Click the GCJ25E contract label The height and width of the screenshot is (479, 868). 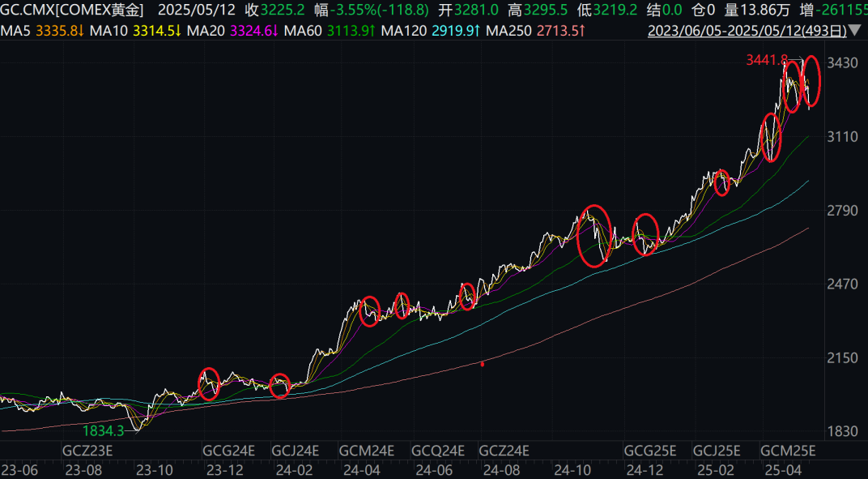click(x=718, y=450)
